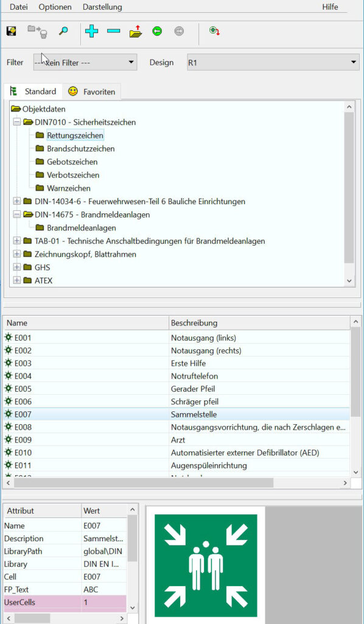This screenshot has width=364, height=624.
Task: Click the folder-to-database import icon
Action: pos(37,32)
